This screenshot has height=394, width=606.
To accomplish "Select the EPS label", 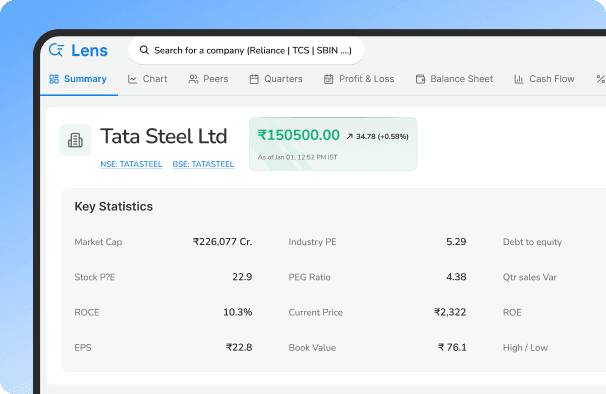I will 83,348.
